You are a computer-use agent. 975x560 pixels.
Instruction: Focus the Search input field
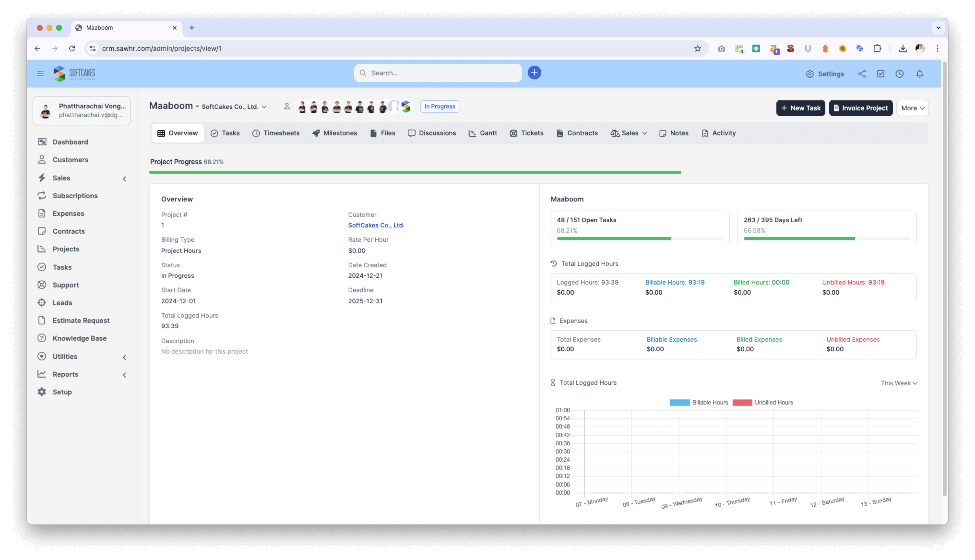[x=438, y=73]
